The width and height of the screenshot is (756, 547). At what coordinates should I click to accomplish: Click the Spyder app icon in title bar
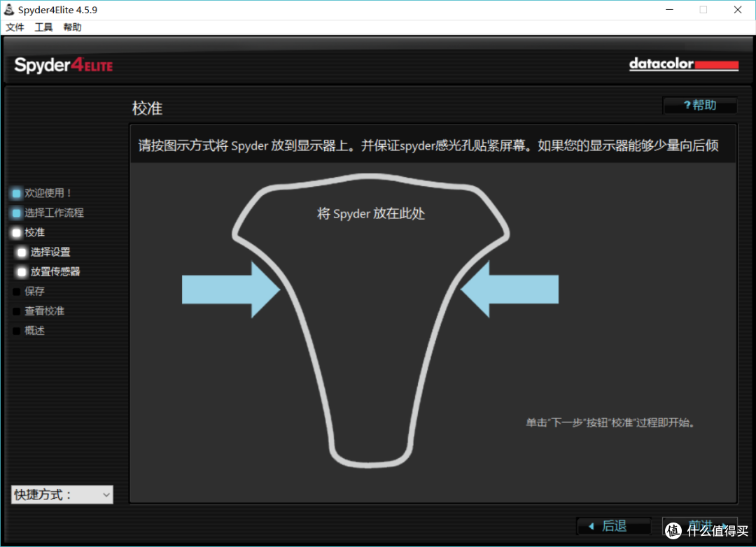(x=9, y=10)
